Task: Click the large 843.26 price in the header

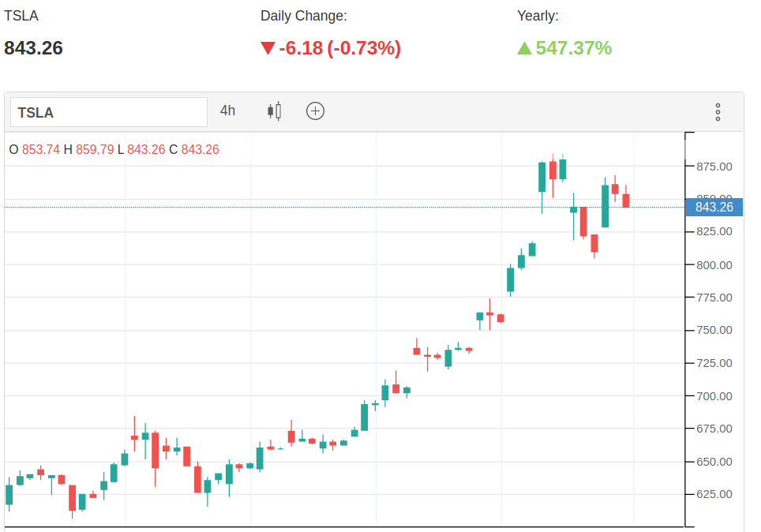Action: (x=34, y=48)
